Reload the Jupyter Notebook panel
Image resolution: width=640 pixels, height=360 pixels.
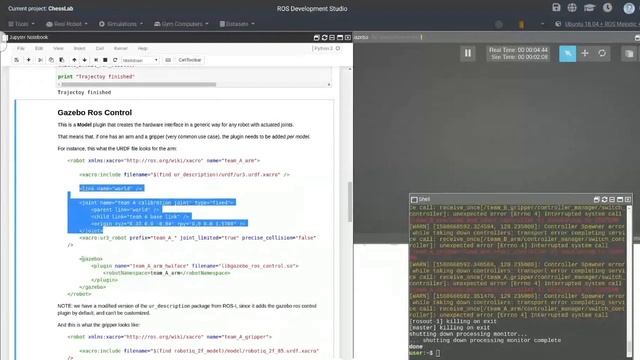(324, 38)
